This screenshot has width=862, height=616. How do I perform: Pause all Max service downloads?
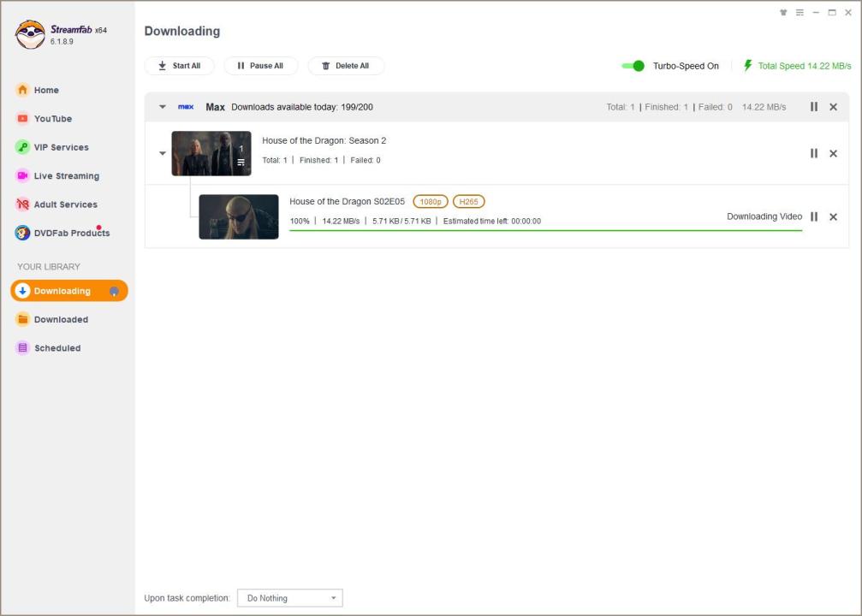pyautogui.click(x=813, y=107)
